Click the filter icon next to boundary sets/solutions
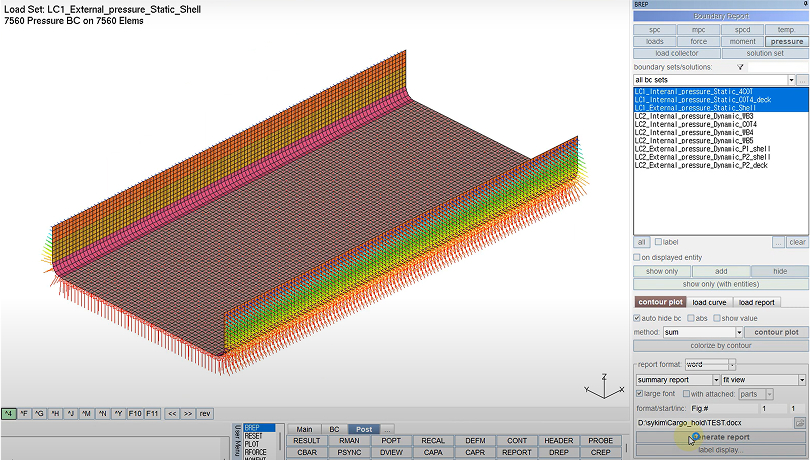Image resolution: width=810 pixels, height=460 pixels. (x=739, y=67)
